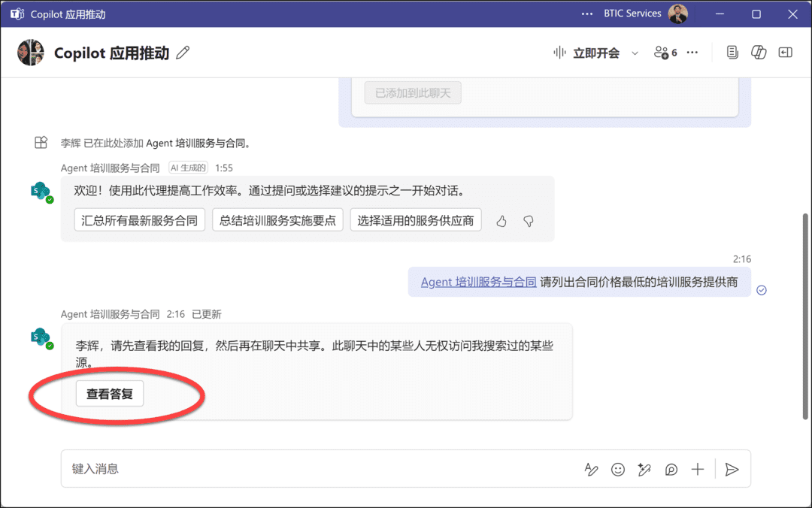The width and height of the screenshot is (812, 508).
Task: Click the format text icon in compose box
Action: (x=591, y=470)
